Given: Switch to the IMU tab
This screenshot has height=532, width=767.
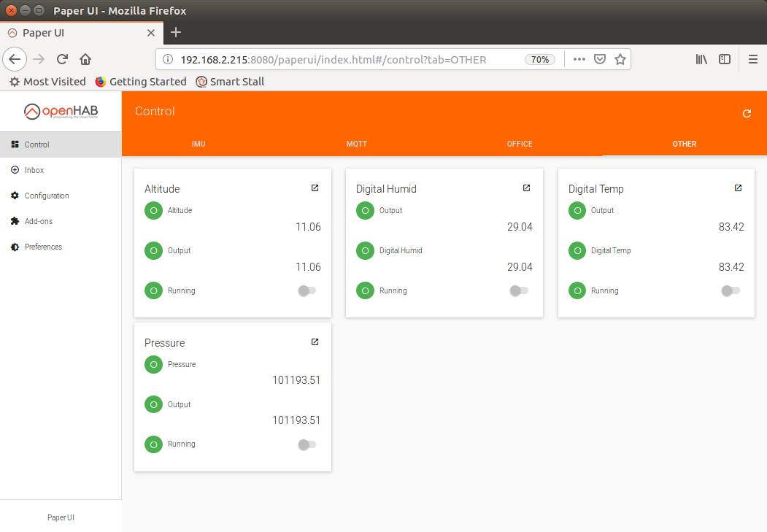Looking at the screenshot, I should click(x=199, y=144).
